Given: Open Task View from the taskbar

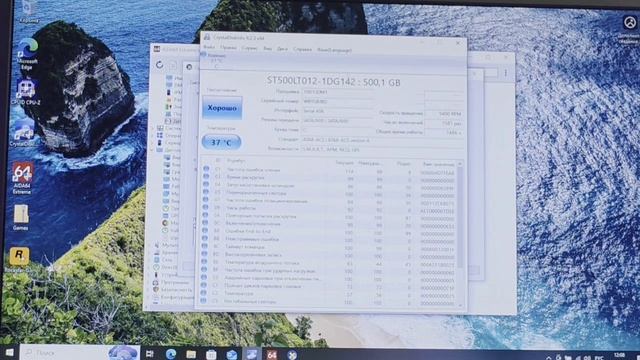Looking at the screenshot, I should coord(150,354).
